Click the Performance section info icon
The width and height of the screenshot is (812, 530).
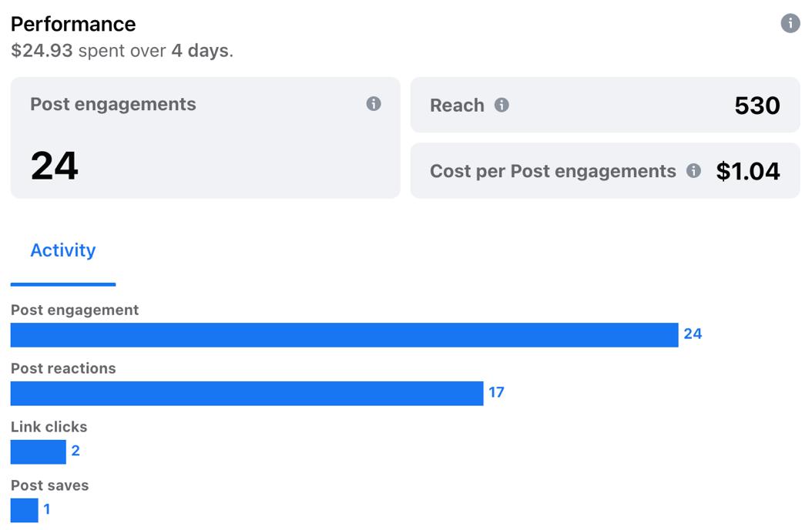(x=790, y=24)
